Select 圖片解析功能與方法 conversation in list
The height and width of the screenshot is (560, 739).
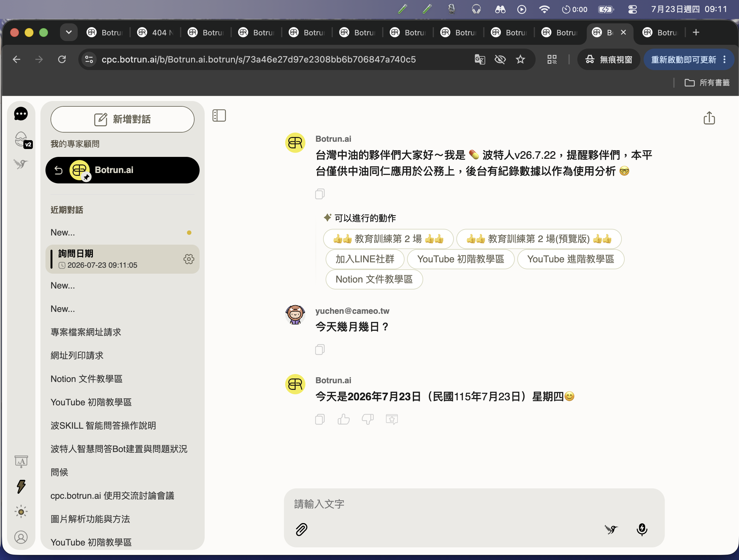90,519
